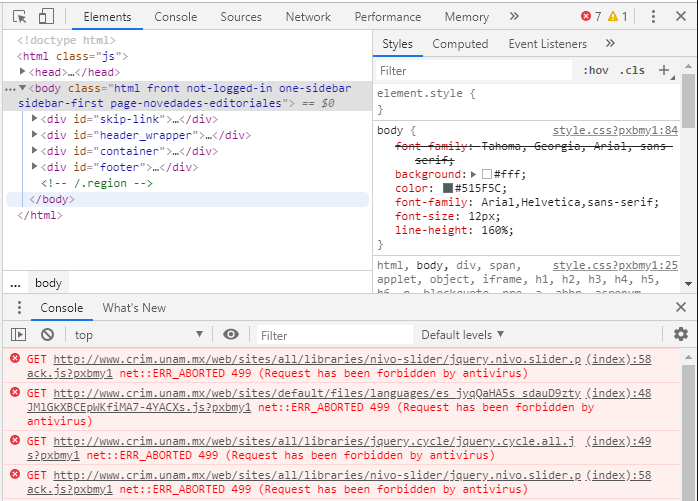
Task: Activate the inspect element picker icon
Action: (19, 17)
